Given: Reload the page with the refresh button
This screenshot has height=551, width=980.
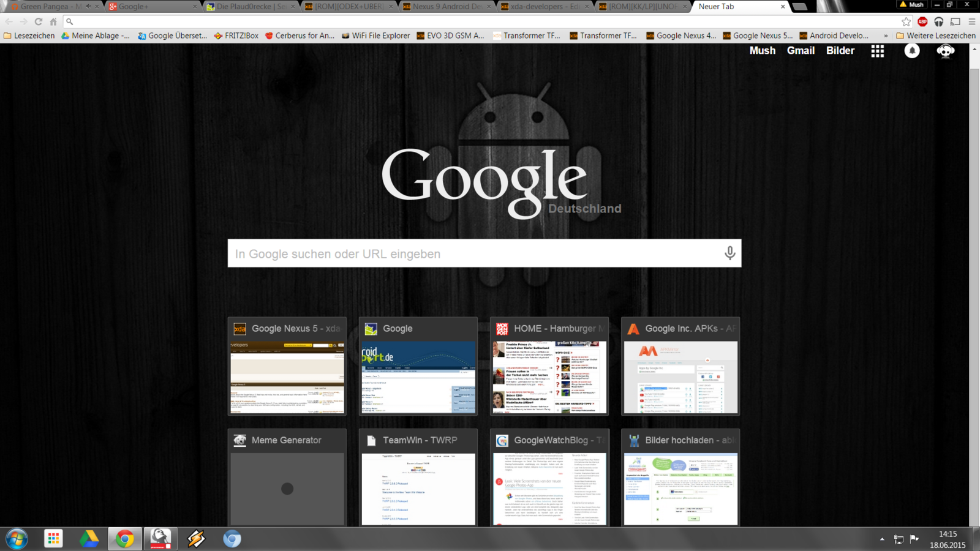Looking at the screenshot, I should point(38,21).
